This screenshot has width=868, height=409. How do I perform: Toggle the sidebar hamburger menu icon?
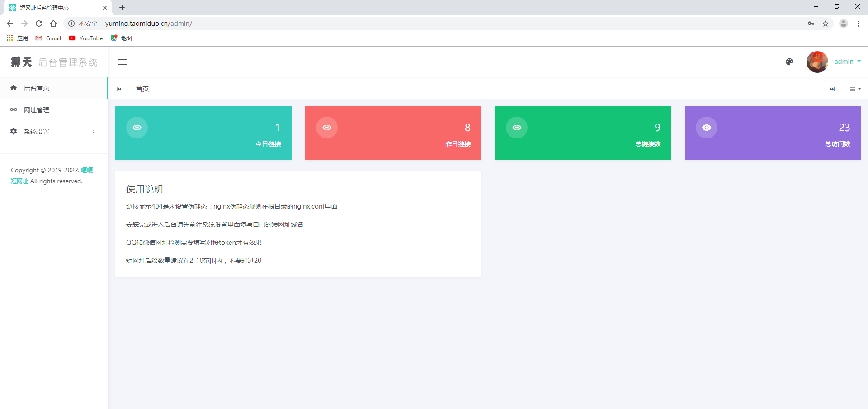pos(122,62)
